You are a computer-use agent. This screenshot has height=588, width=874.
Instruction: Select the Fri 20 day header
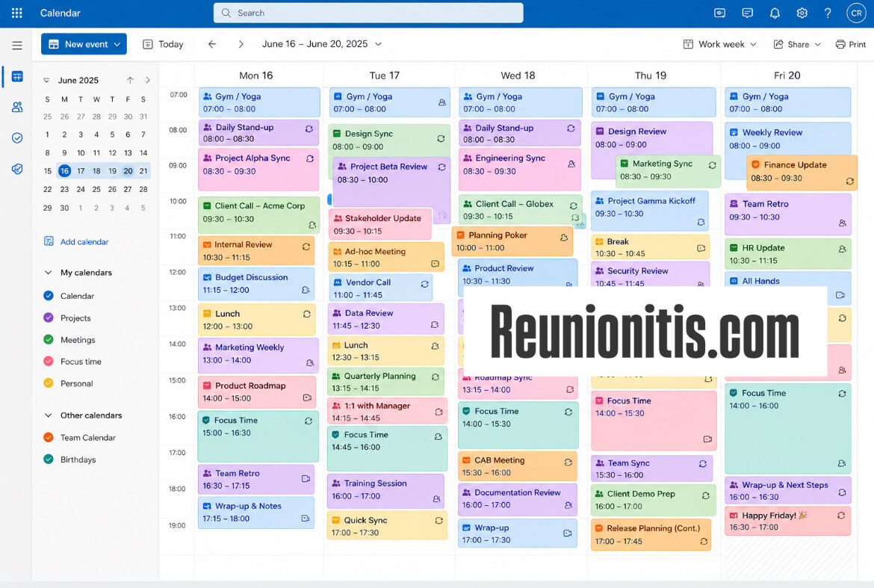787,75
